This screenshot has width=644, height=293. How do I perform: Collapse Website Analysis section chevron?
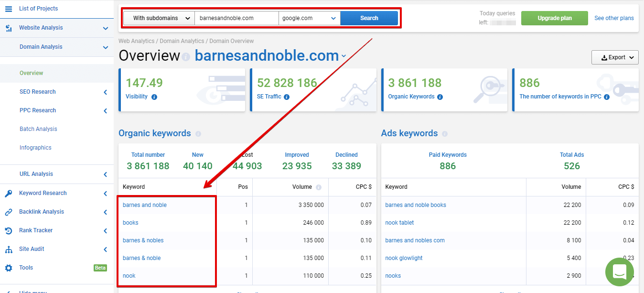point(106,28)
